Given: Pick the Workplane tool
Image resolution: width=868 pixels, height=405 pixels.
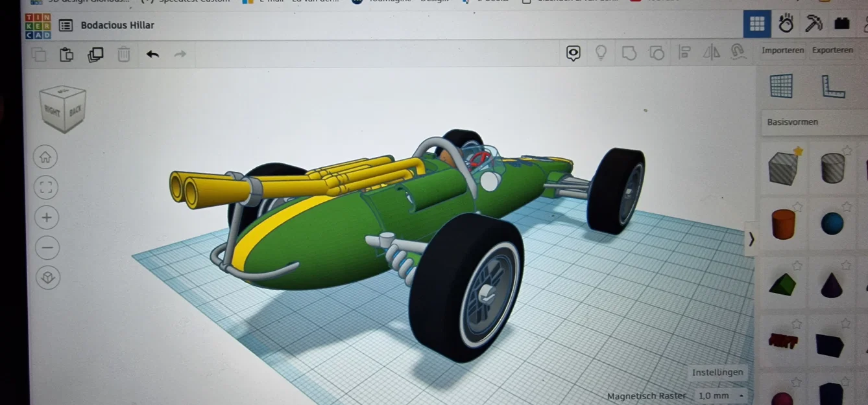Looking at the screenshot, I should click(782, 86).
